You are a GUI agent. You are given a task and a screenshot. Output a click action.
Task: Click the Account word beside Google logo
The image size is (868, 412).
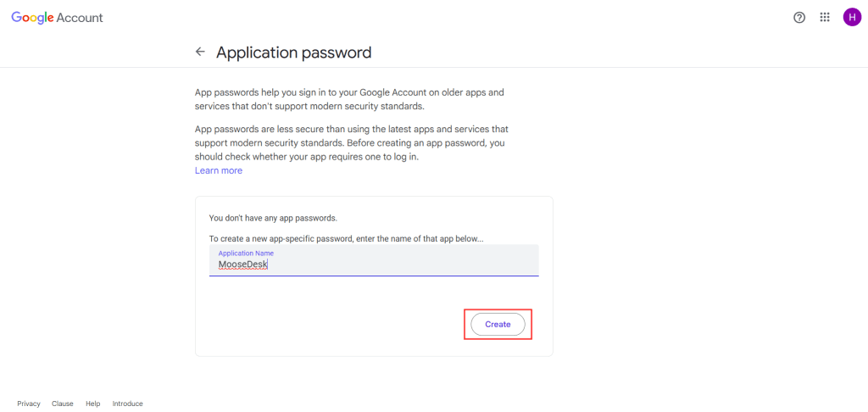coord(80,18)
